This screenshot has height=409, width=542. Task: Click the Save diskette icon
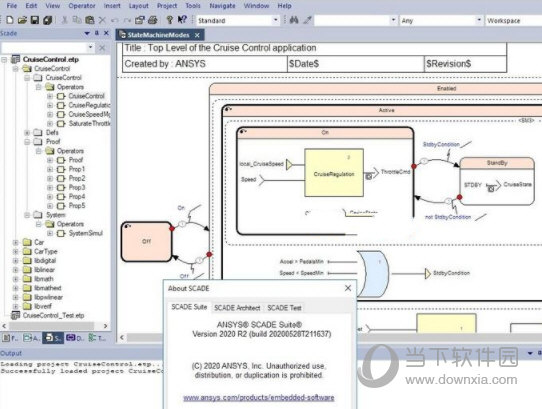[35, 20]
